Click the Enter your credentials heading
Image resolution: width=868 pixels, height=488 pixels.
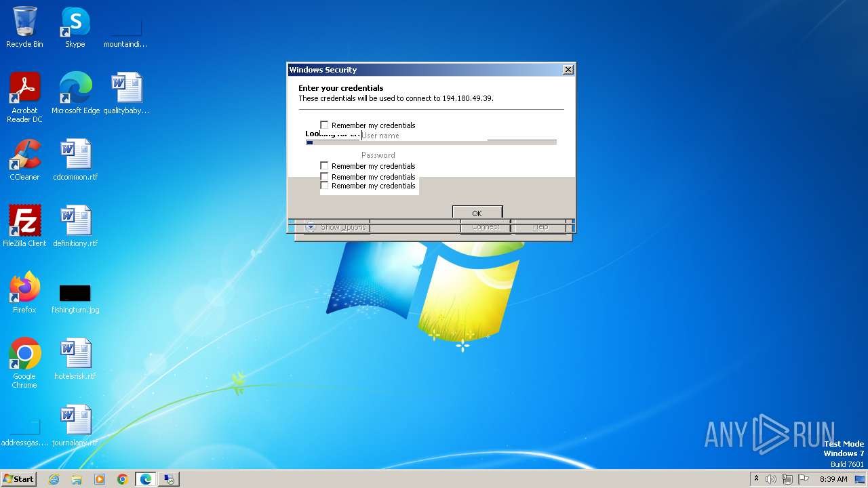point(341,88)
